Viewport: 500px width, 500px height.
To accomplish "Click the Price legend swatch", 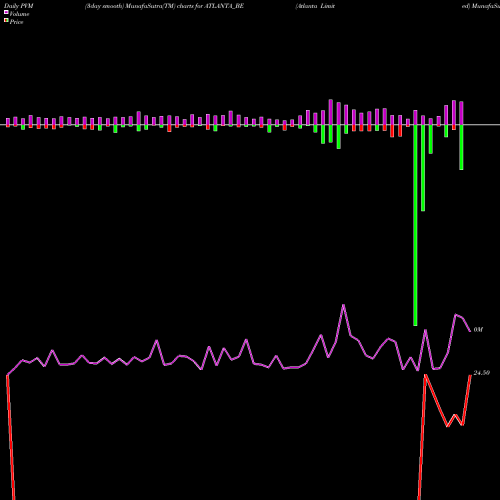I will (x=6, y=20).
